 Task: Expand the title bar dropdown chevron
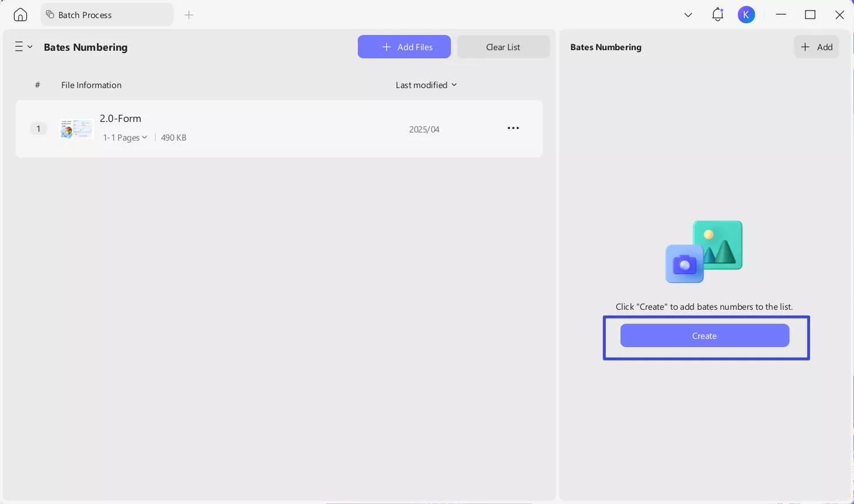coord(688,15)
